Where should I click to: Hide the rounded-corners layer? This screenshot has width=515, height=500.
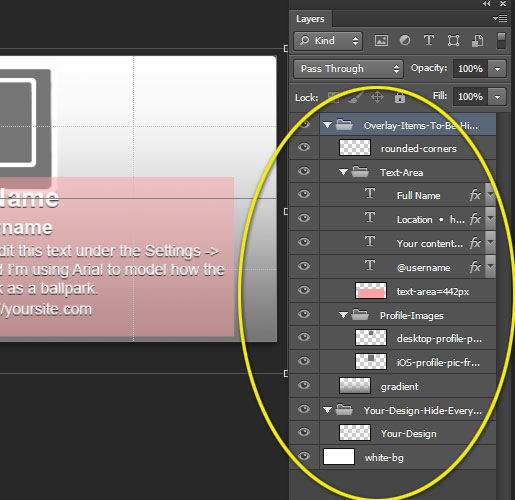[304, 147]
